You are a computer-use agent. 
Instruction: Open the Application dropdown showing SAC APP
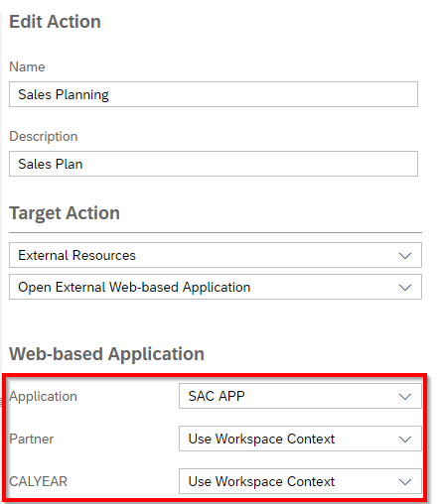click(x=300, y=396)
